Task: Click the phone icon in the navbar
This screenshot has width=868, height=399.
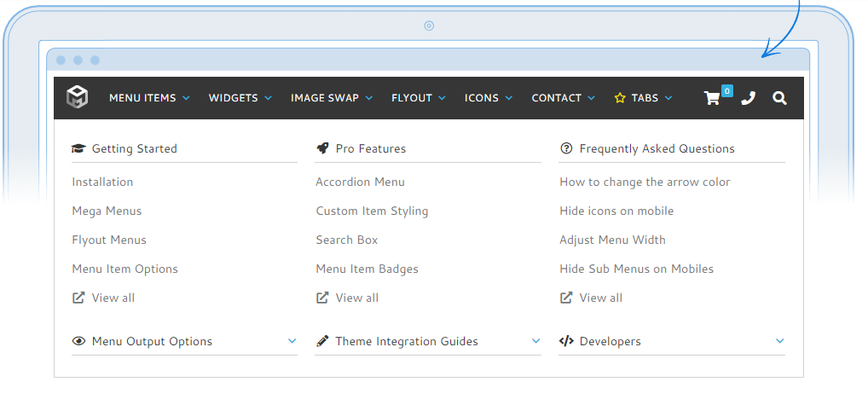Action: pos(748,99)
